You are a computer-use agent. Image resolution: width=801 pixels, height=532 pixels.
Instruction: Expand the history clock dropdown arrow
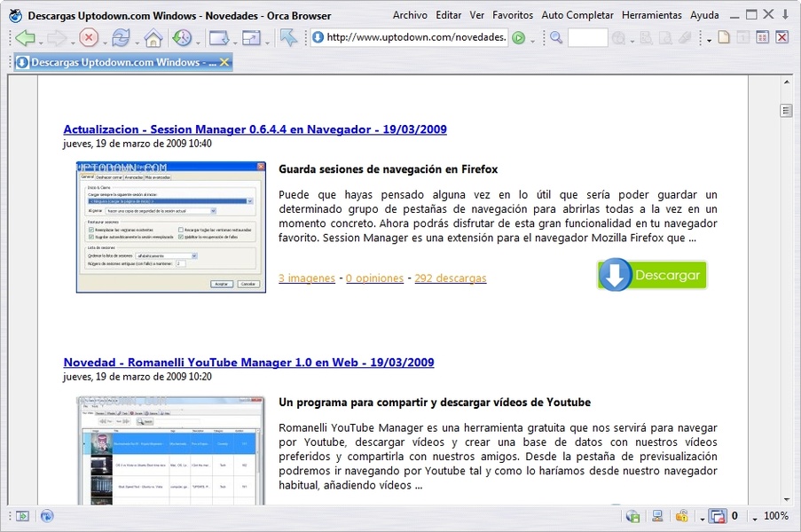198,42
